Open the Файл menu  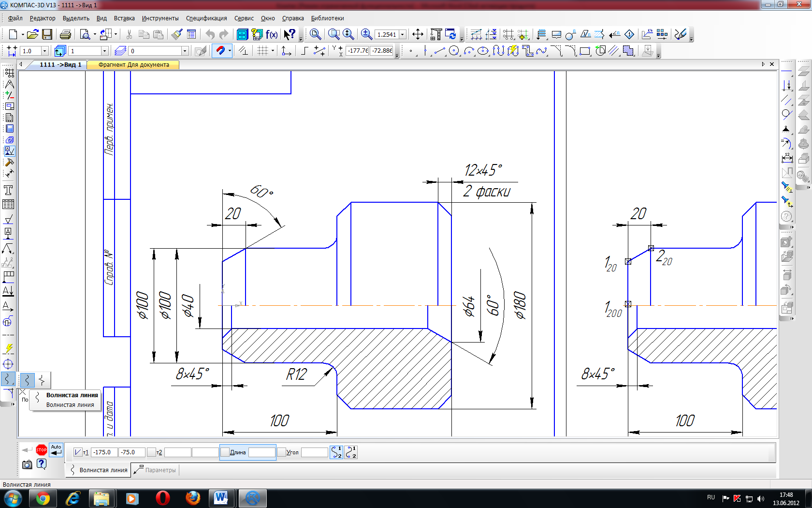[15, 18]
